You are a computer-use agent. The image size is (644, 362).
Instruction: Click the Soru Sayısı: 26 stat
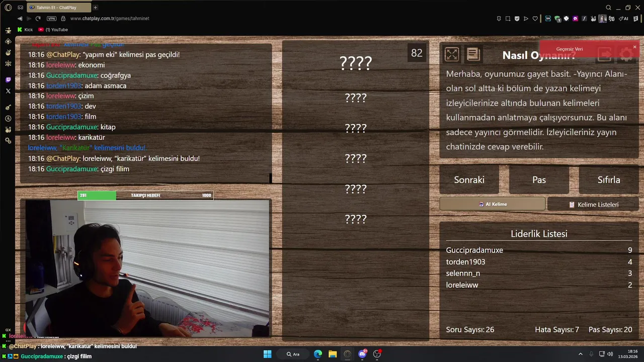[x=470, y=330]
